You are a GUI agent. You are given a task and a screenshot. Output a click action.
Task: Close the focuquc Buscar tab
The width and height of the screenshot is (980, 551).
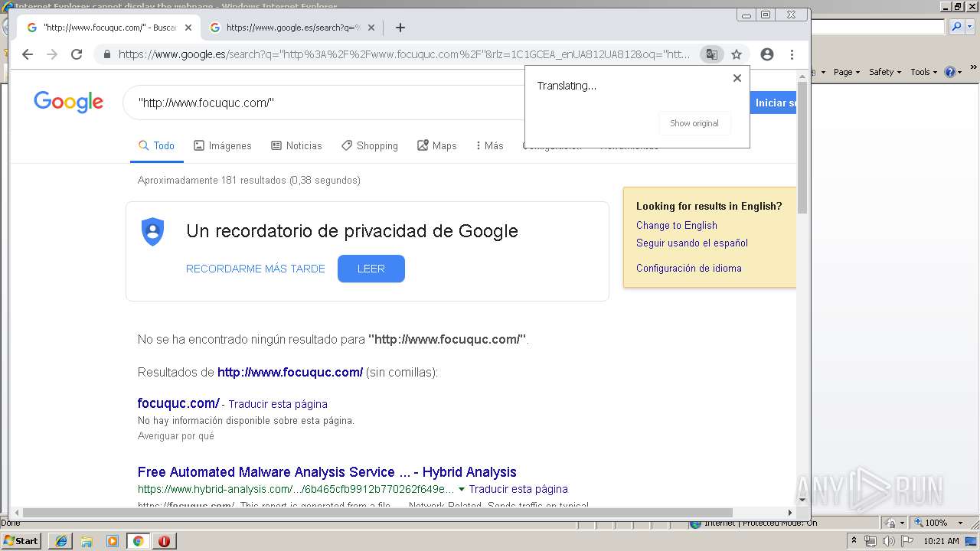(x=188, y=28)
